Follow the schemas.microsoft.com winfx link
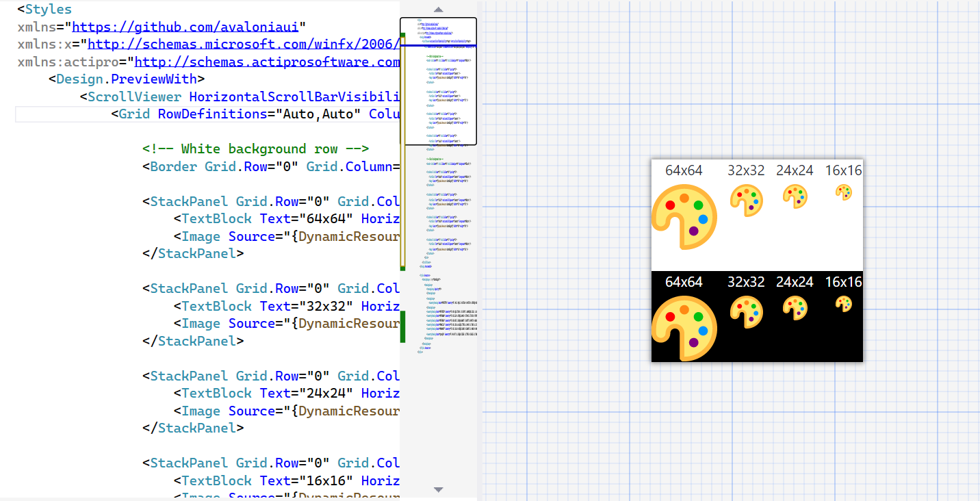Screen dimensions: 980x501 point(243,44)
